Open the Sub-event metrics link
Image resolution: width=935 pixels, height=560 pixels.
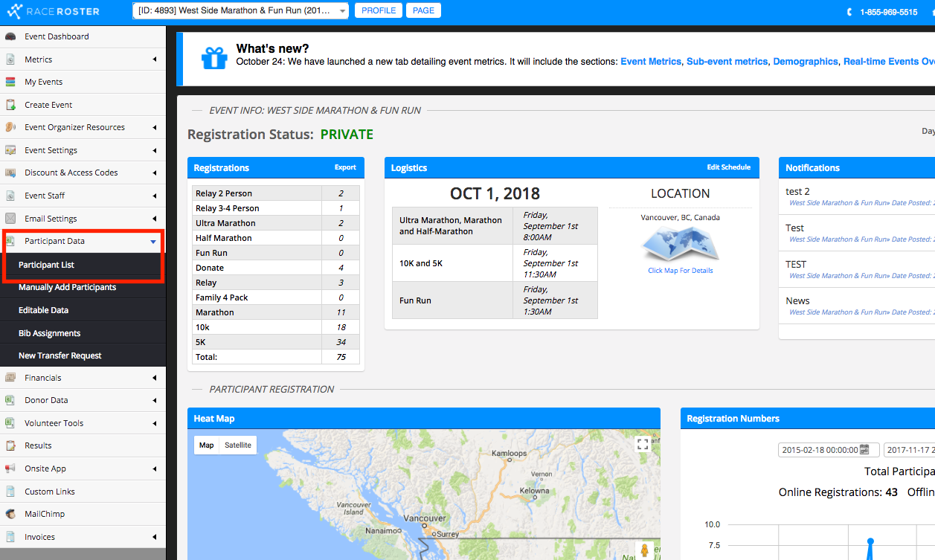727,62
